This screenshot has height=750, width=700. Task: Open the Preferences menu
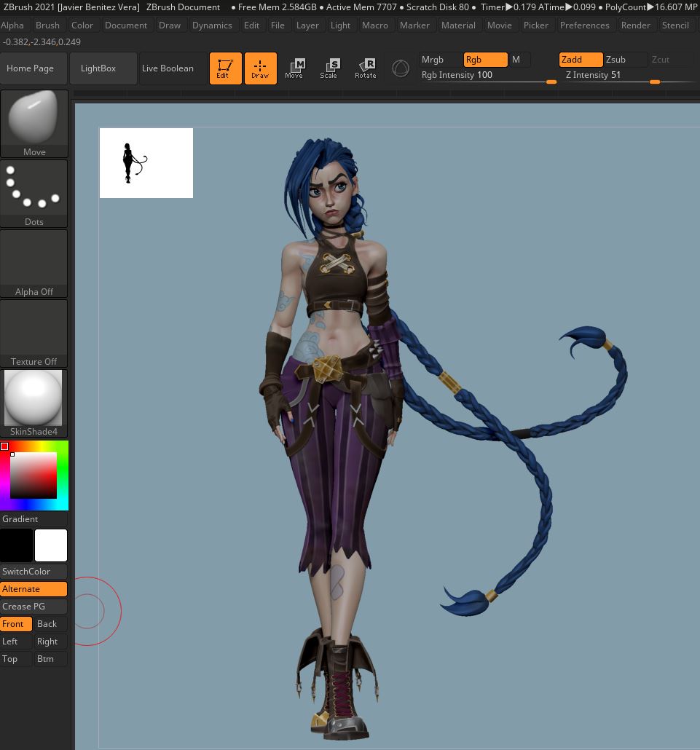(585, 25)
